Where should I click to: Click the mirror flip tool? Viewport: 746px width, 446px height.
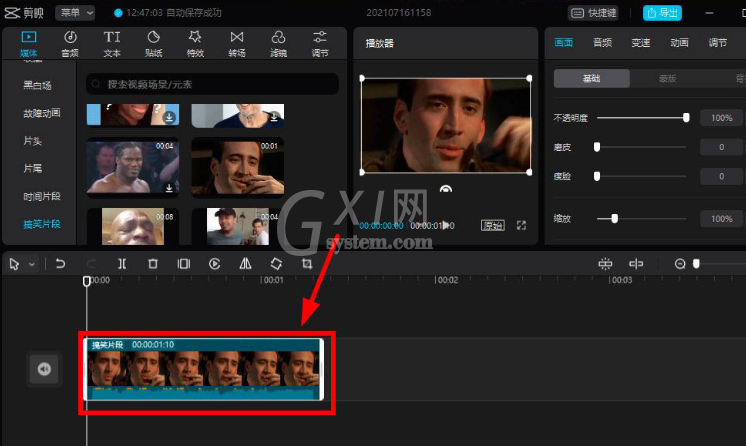click(x=245, y=264)
